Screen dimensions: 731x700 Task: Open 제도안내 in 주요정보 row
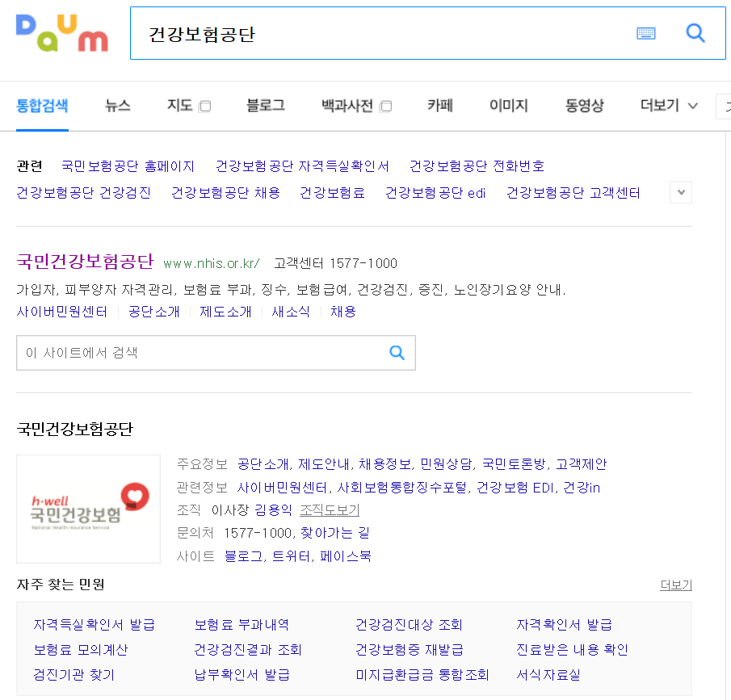pyautogui.click(x=324, y=463)
